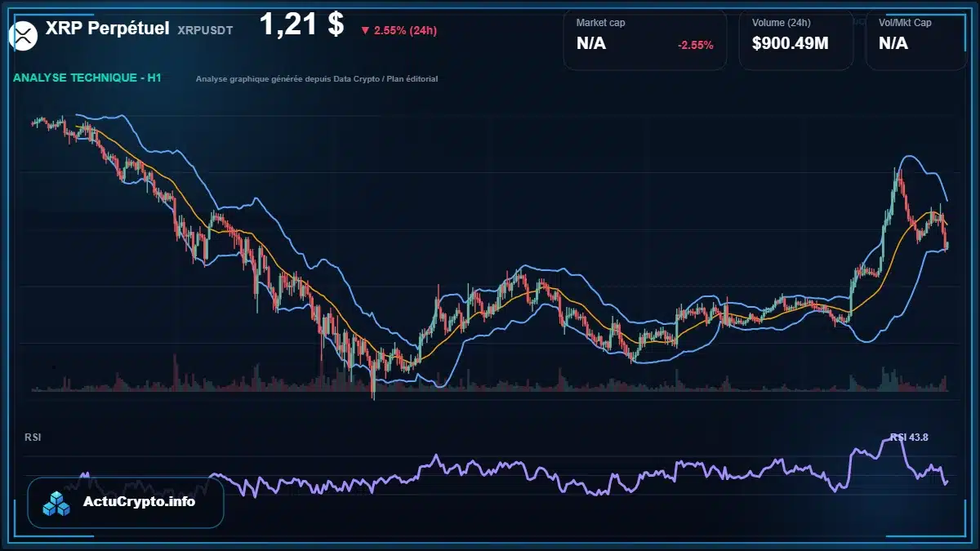Click the 2.55% (24h) change text
The image size is (980, 551).
[405, 31]
